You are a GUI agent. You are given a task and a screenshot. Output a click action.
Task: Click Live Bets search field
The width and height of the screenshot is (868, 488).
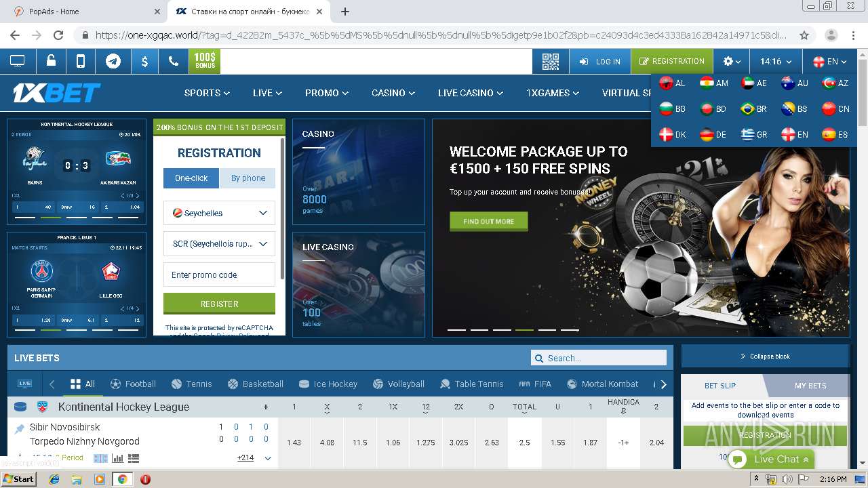(x=599, y=358)
